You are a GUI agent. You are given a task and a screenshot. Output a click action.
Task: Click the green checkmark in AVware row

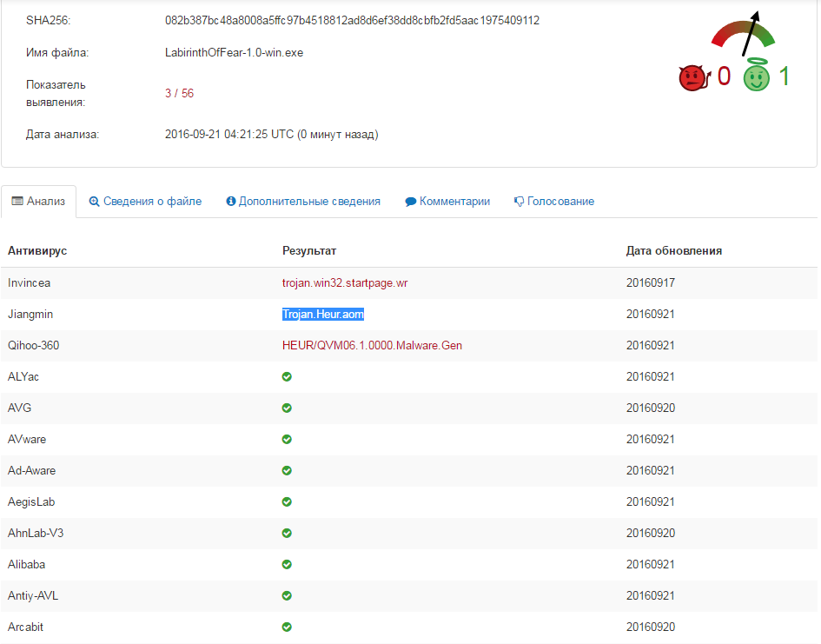287,439
